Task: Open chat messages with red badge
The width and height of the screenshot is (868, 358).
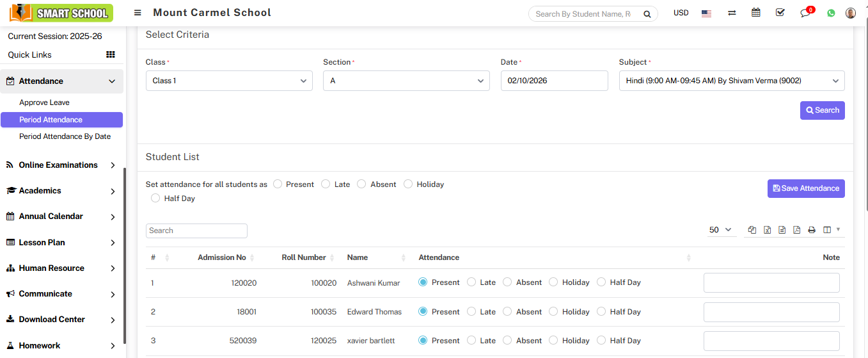Action: (x=805, y=13)
